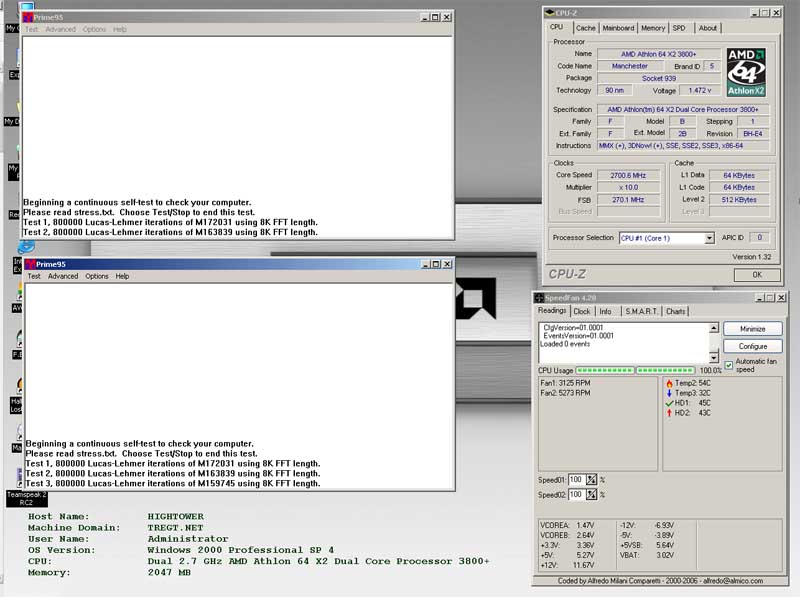Toggle the Automatic fan speed checkbox
The width and height of the screenshot is (800, 597).
click(x=729, y=365)
